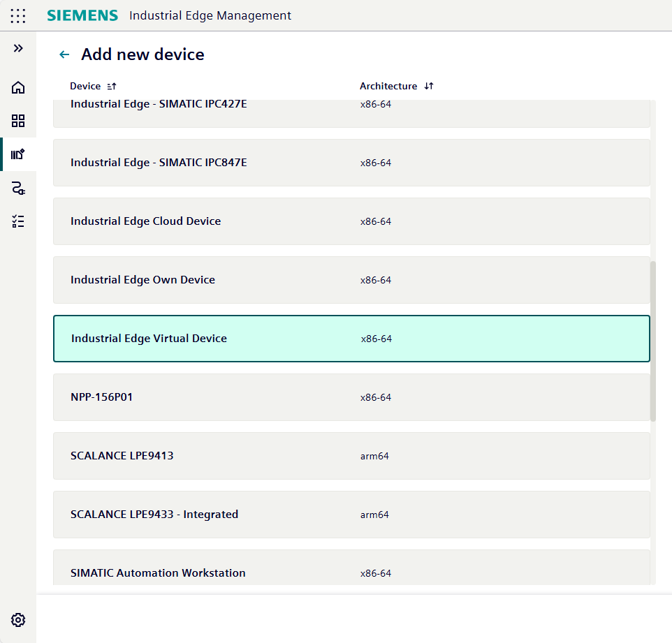Click x86-64 in the Cloud Device row
This screenshot has height=643, width=672.
tap(376, 221)
